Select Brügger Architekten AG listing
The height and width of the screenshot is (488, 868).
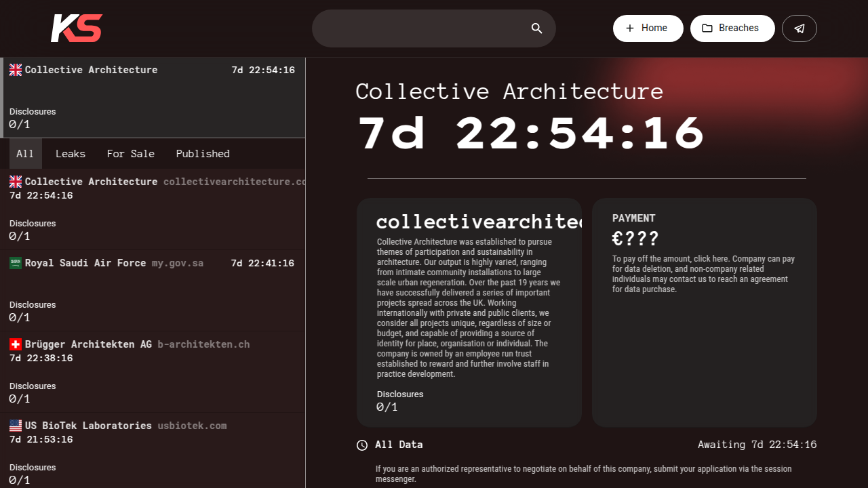pos(88,344)
